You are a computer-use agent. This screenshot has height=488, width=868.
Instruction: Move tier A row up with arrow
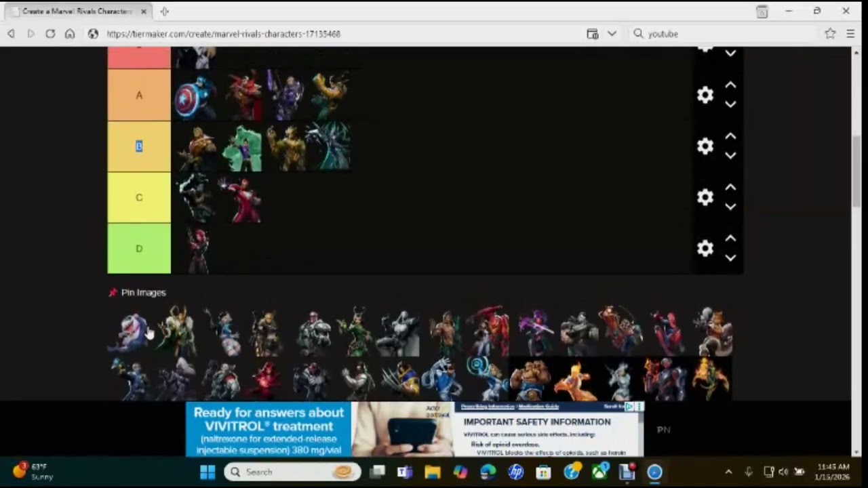click(730, 85)
